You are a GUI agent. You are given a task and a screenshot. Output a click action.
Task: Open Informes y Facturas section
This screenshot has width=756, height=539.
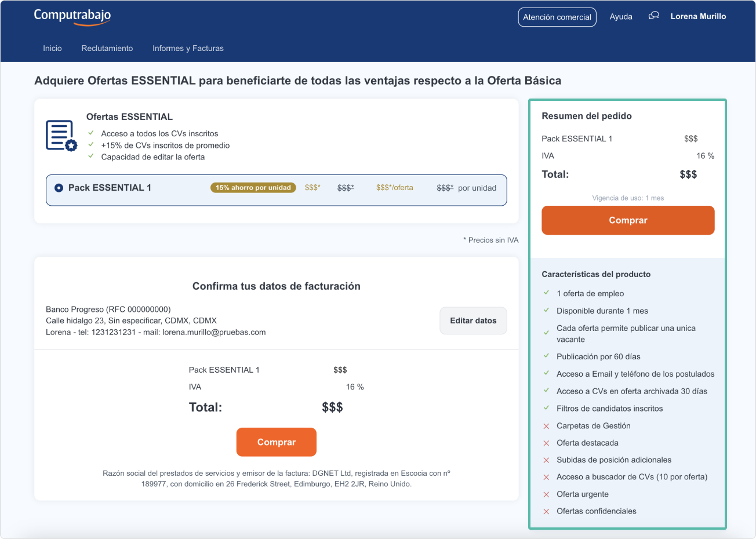pyautogui.click(x=188, y=48)
